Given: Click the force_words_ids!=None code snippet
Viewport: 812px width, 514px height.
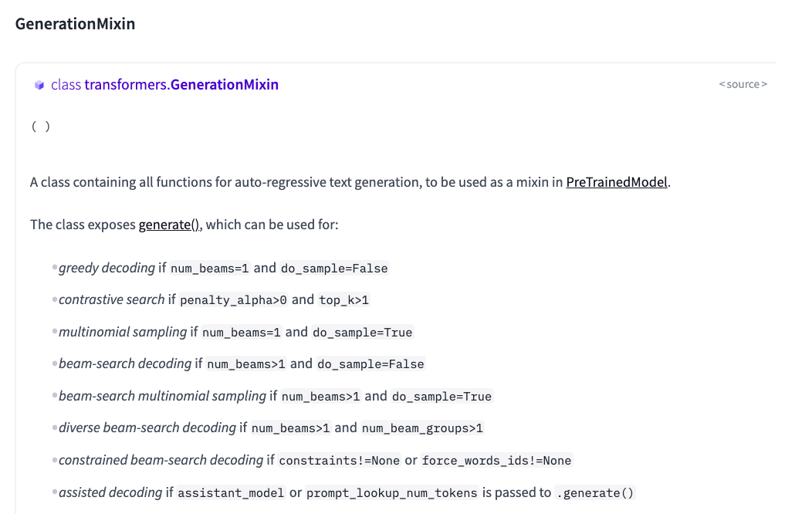Looking at the screenshot, I should 496,461.
